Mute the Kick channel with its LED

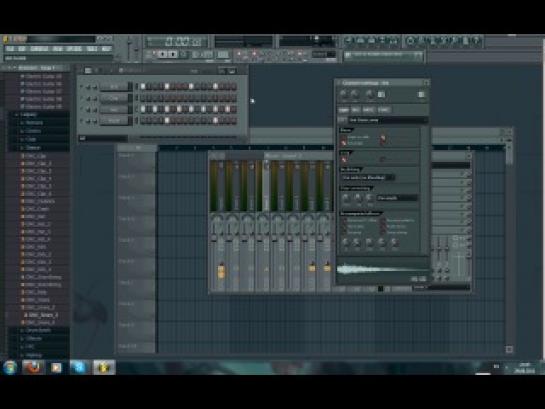pos(82,87)
